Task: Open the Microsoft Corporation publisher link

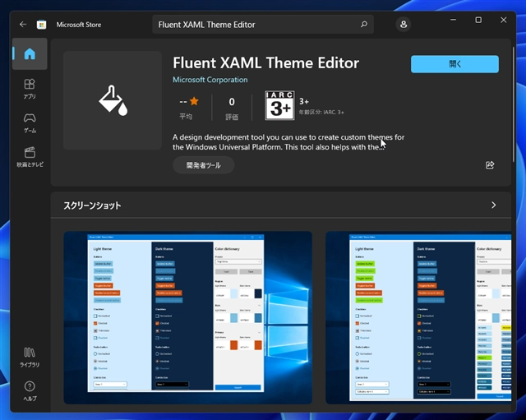Action: [210, 80]
